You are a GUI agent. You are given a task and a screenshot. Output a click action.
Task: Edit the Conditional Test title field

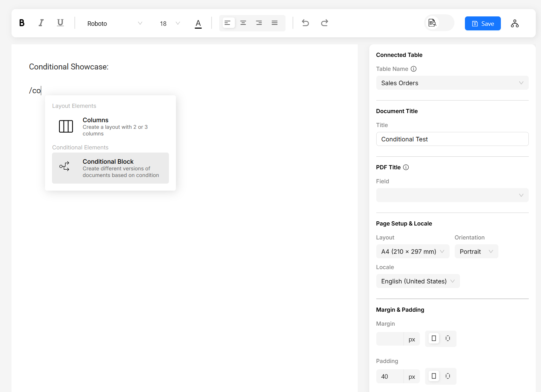pos(452,139)
